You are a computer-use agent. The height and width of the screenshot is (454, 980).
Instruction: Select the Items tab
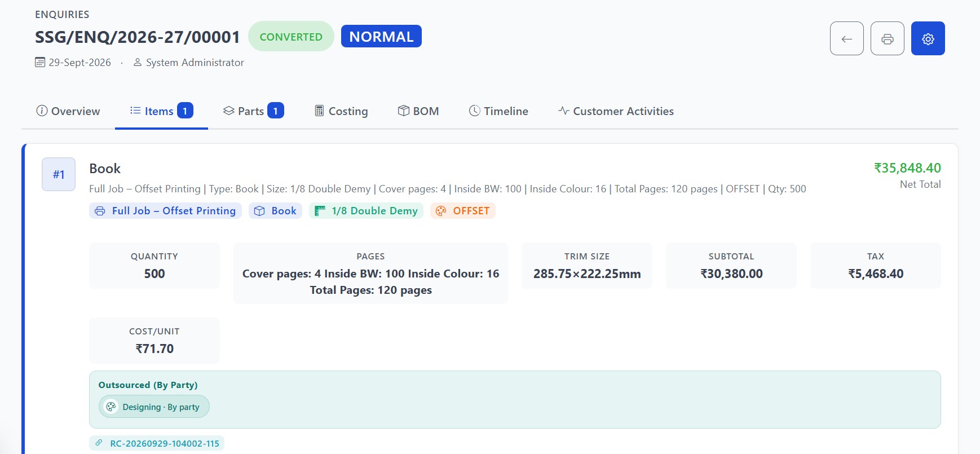pos(161,111)
